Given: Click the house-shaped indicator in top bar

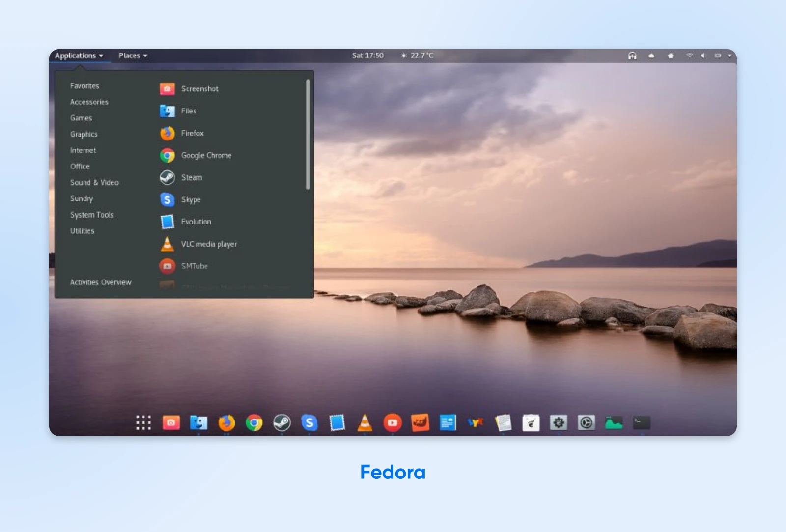Looking at the screenshot, I should click(671, 56).
